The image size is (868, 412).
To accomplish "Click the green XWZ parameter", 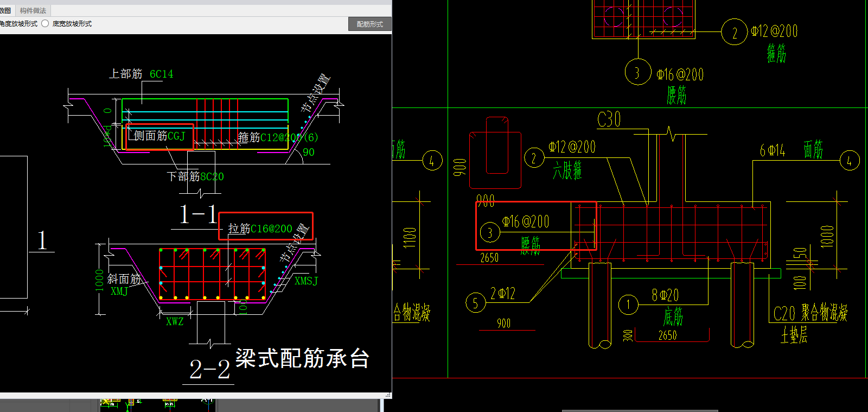I will pyautogui.click(x=175, y=321).
